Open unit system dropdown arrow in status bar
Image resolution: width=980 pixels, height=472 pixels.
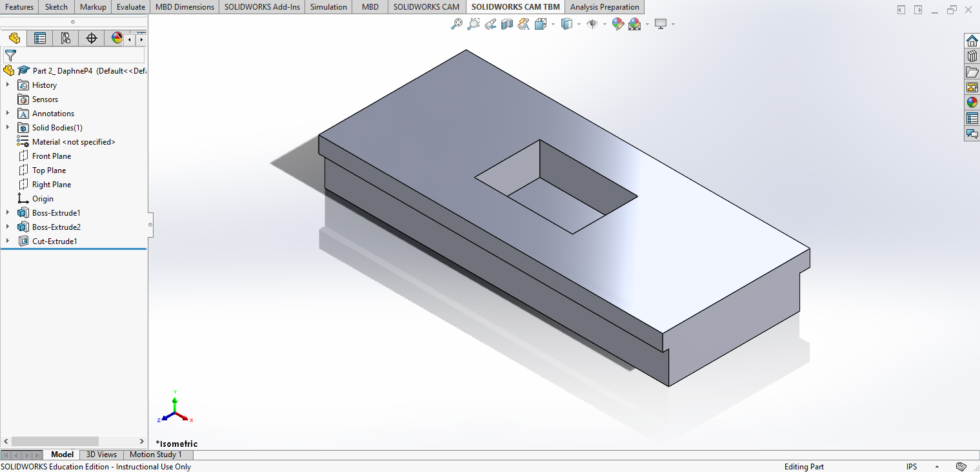pyautogui.click(x=937, y=467)
